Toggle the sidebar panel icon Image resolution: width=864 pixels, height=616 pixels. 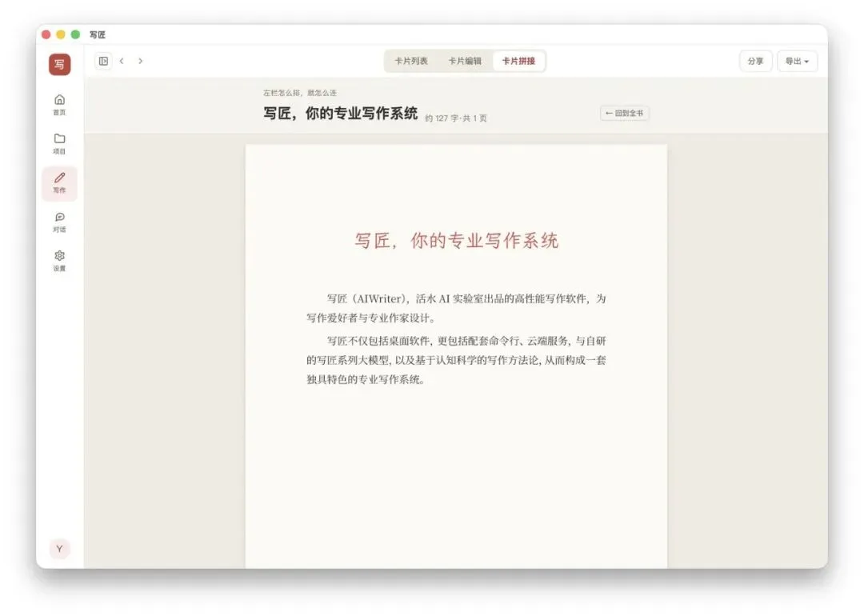(103, 61)
